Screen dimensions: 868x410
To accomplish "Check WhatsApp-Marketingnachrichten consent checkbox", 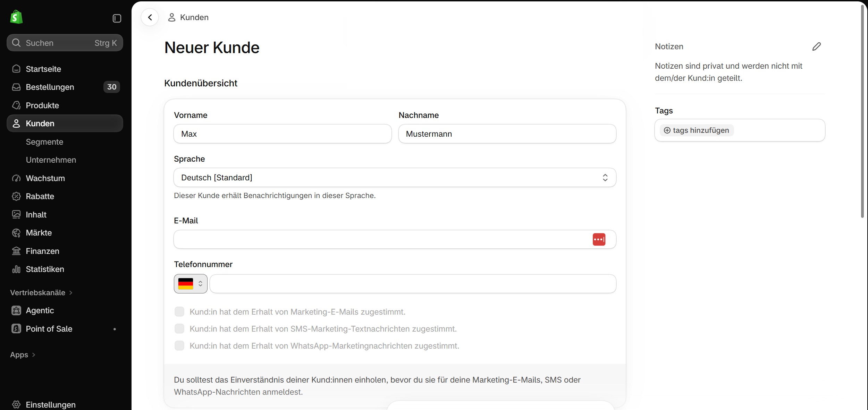I will click(179, 345).
